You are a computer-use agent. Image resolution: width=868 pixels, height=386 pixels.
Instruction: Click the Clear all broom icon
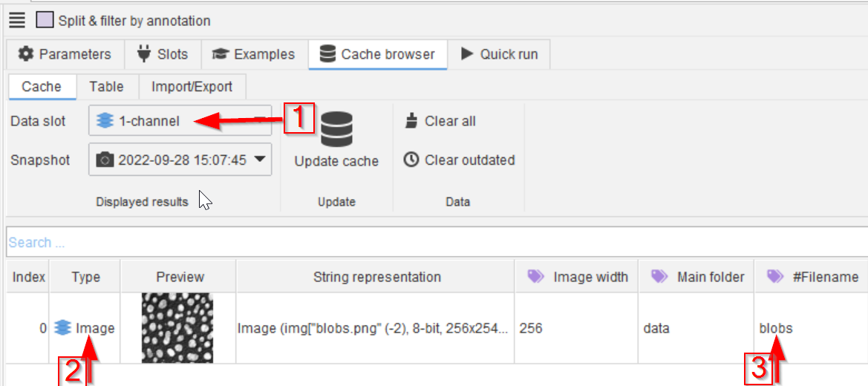(412, 121)
